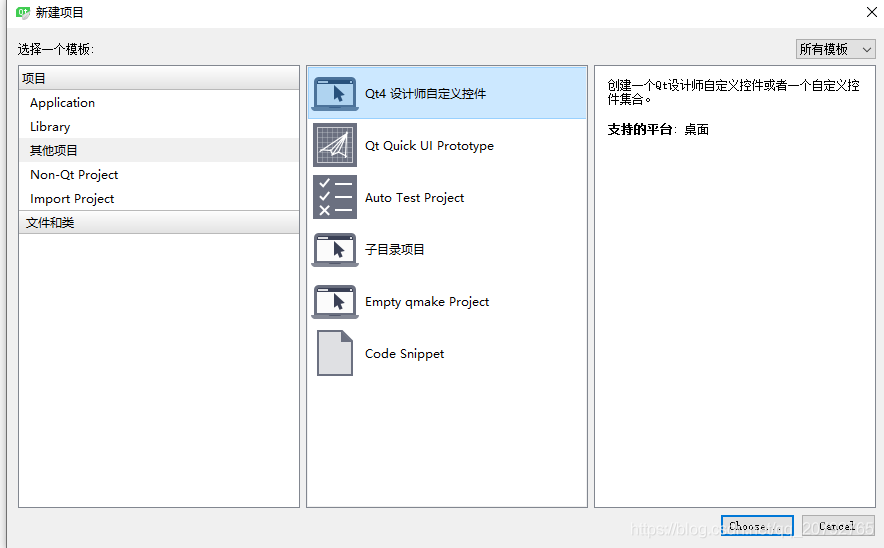Click the 文件和类 section header
884x548 pixels.
click(159, 223)
